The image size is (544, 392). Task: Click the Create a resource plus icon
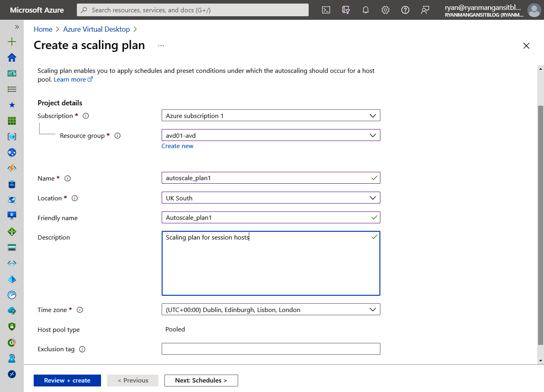click(12, 42)
